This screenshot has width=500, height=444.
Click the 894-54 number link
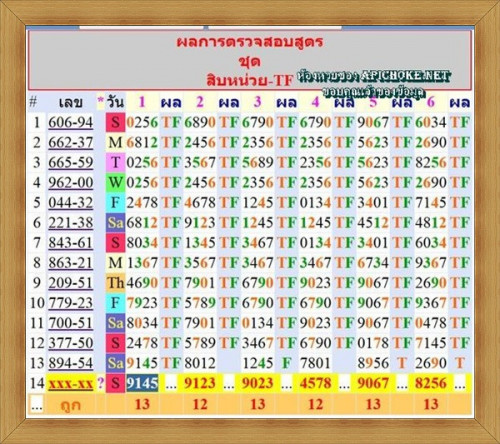click(71, 363)
